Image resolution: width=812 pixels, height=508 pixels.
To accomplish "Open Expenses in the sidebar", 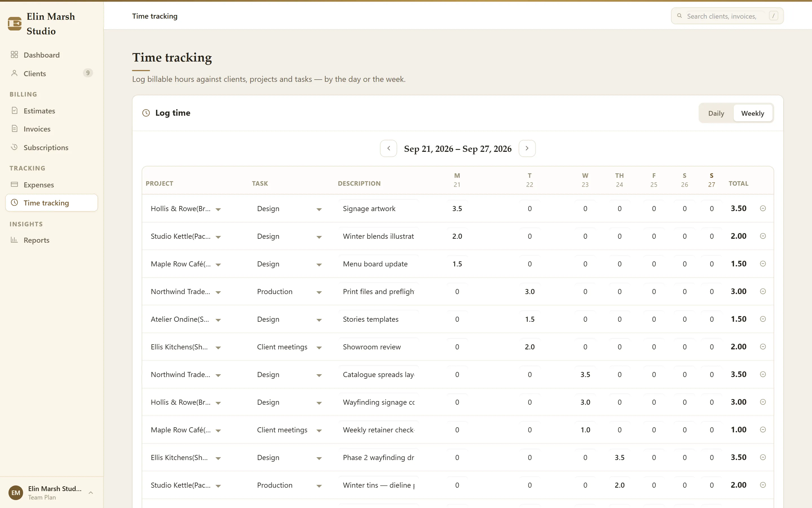I will (51, 185).
